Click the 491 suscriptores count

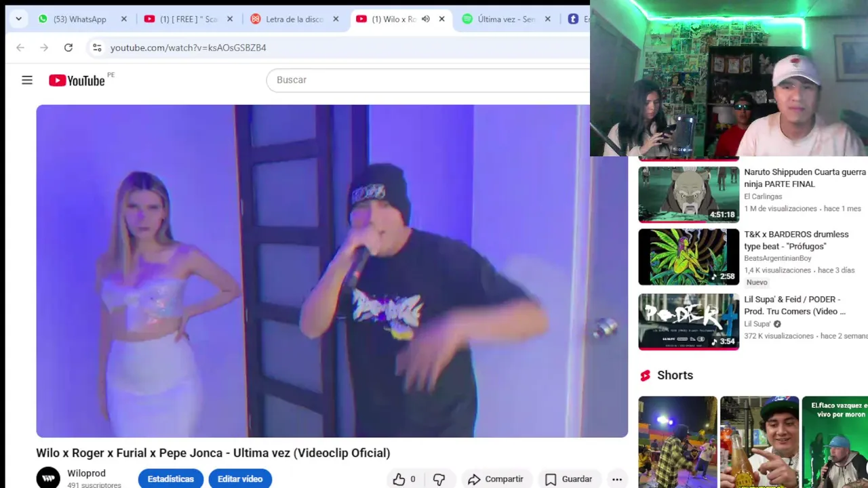pyautogui.click(x=94, y=485)
